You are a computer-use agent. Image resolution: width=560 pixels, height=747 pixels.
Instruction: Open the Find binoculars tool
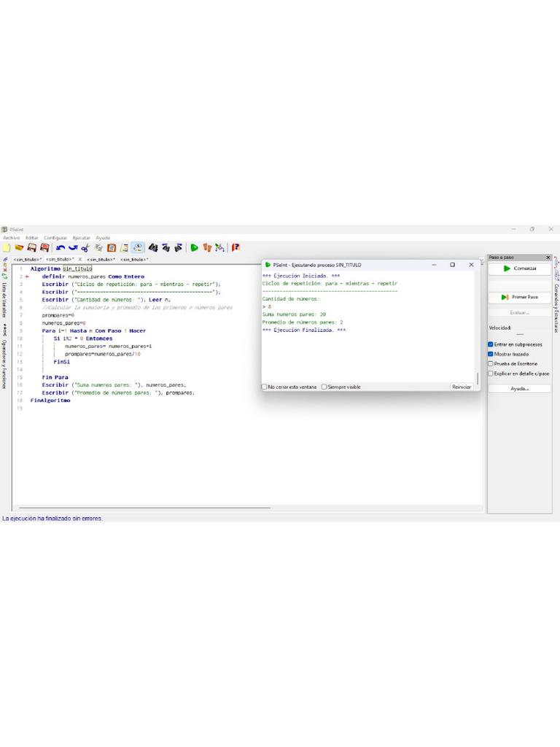click(x=153, y=248)
